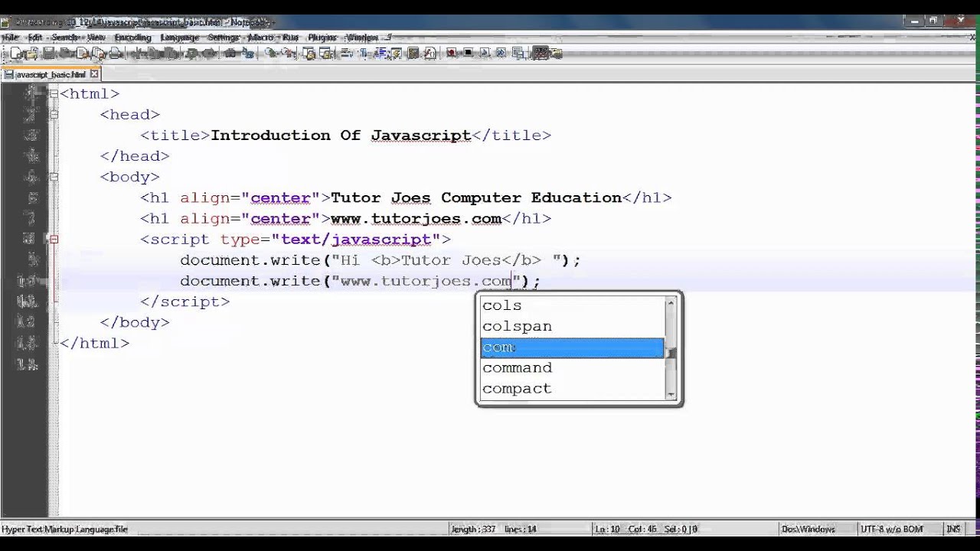Image resolution: width=980 pixels, height=551 pixels.
Task: Click 'Ln : 10' in status bar
Action: point(608,529)
